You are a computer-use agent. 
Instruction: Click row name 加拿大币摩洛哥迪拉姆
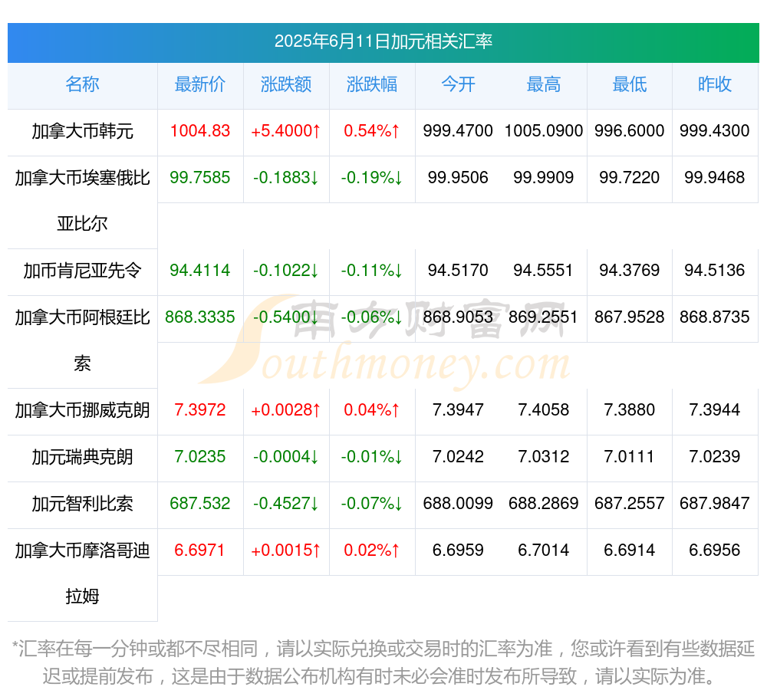click(x=82, y=573)
